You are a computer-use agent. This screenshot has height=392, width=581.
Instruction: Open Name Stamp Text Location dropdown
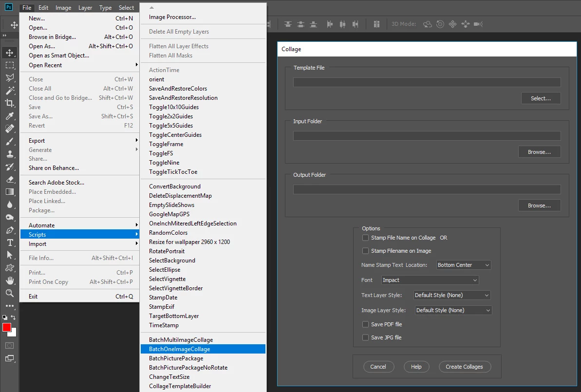464,265
